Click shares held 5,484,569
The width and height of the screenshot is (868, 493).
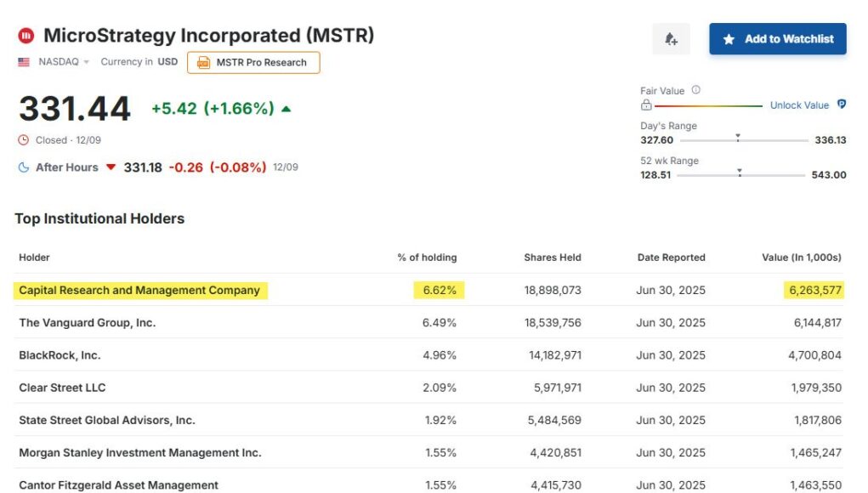pos(554,421)
